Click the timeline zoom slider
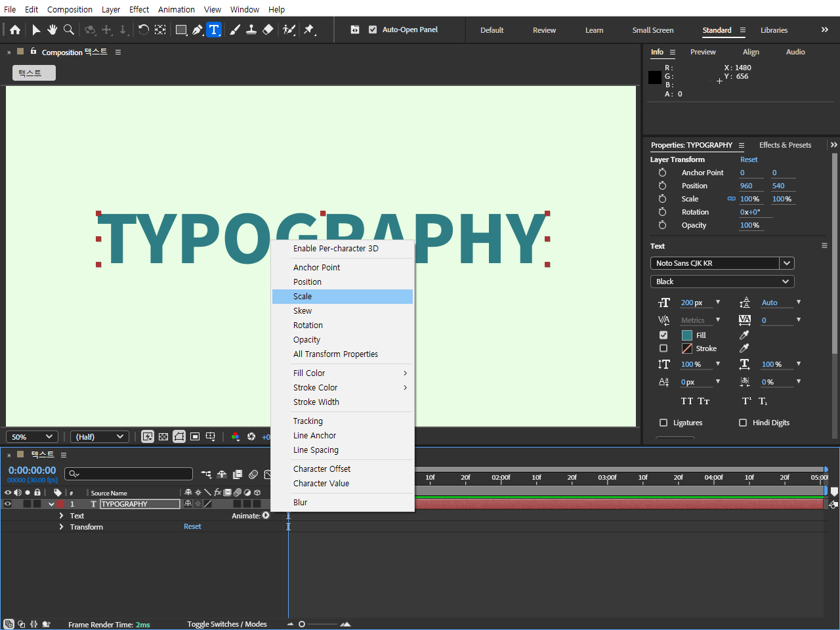840x630 pixels. [x=318, y=624]
